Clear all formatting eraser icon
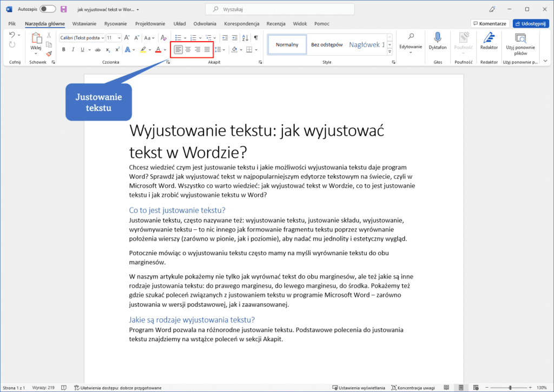 pos(163,37)
